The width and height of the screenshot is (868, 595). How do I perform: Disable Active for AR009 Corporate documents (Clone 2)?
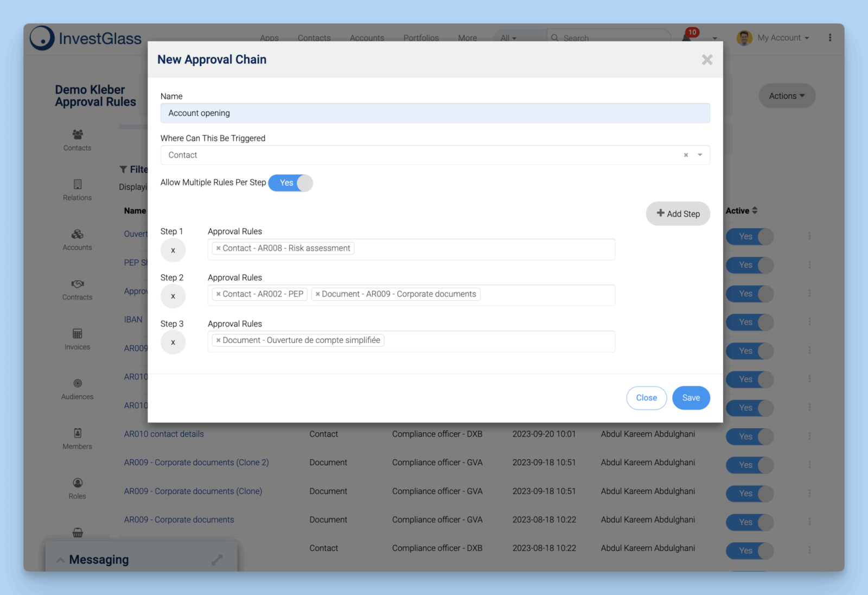coord(749,465)
